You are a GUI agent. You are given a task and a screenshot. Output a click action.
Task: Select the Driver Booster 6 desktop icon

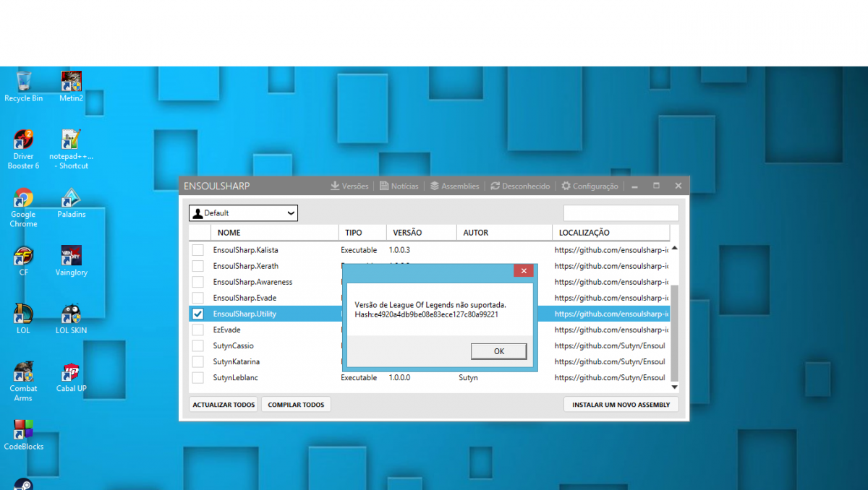tap(23, 150)
